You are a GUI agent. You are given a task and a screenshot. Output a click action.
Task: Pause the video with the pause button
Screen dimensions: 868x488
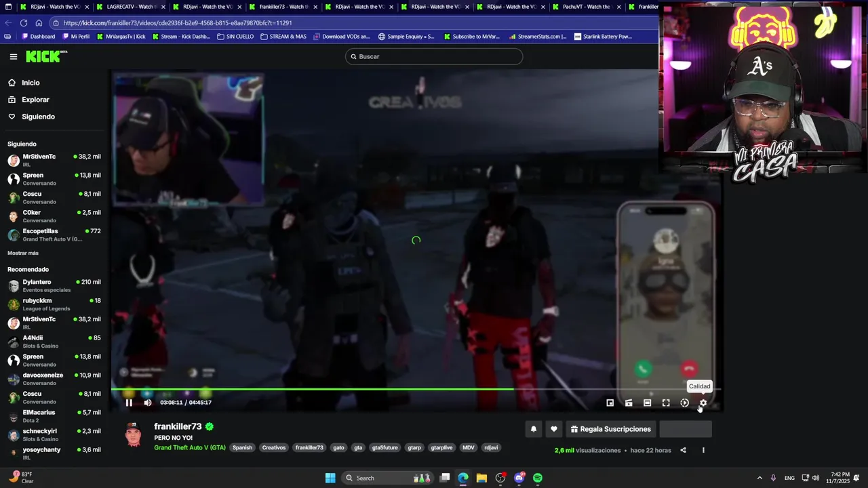[129, 403]
